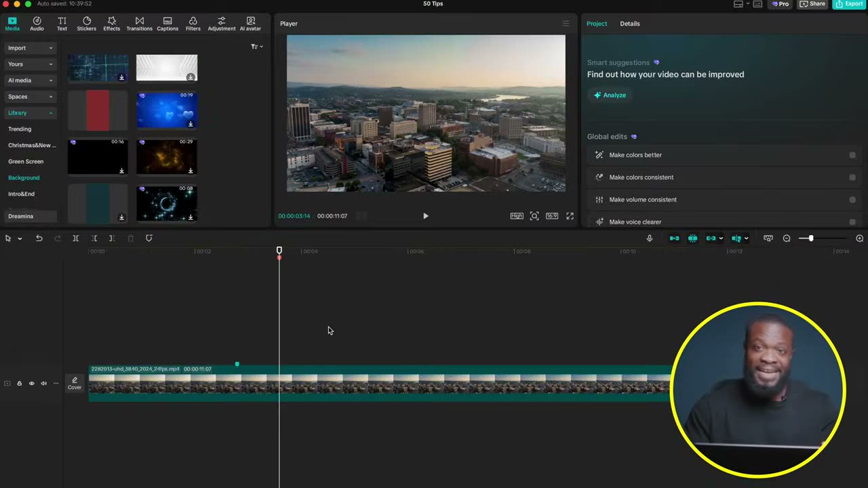Select the Trending library category

pyautogui.click(x=20, y=129)
